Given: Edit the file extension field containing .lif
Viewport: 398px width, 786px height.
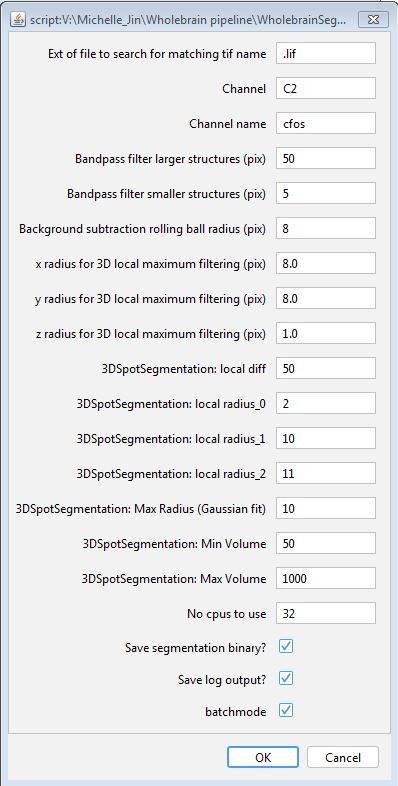Looking at the screenshot, I should [326, 53].
